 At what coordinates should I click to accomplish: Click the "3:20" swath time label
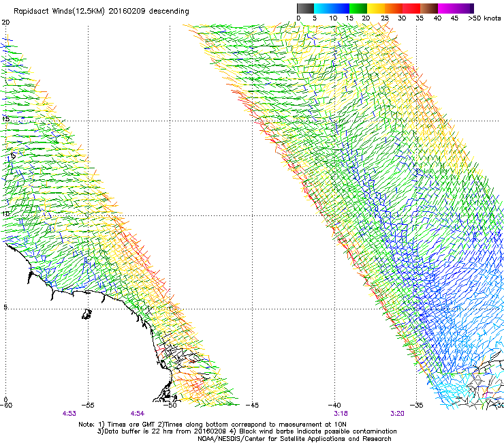(397, 414)
